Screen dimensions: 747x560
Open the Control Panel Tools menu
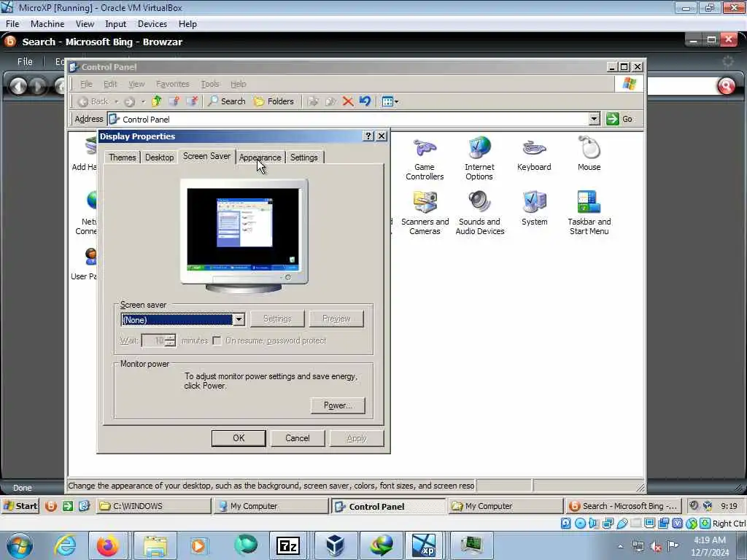[210, 85]
